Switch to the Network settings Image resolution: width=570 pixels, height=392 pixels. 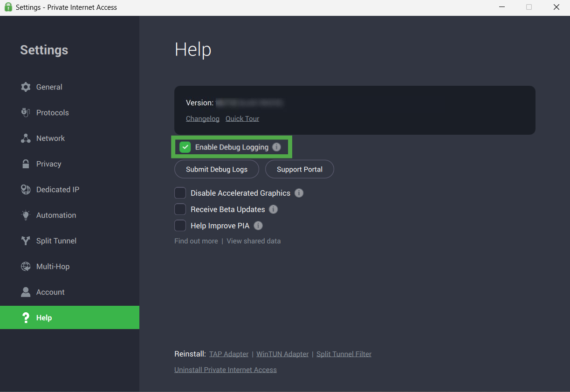69,138
